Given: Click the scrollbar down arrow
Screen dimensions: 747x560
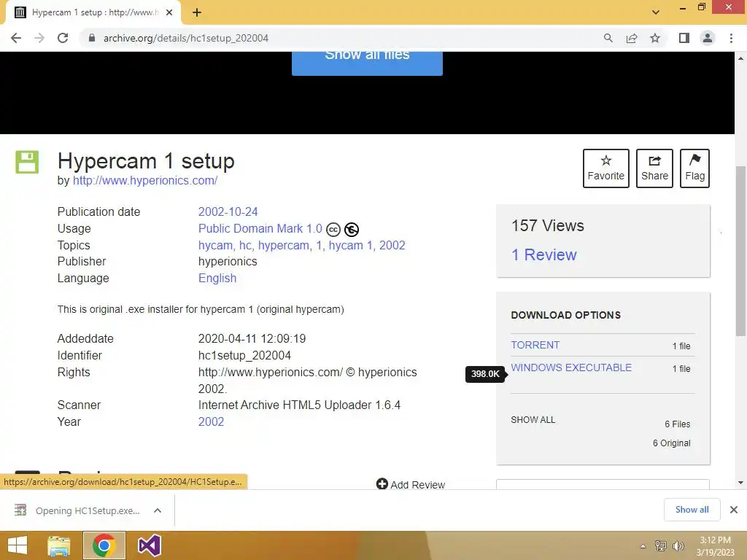Looking at the screenshot, I should [741, 483].
